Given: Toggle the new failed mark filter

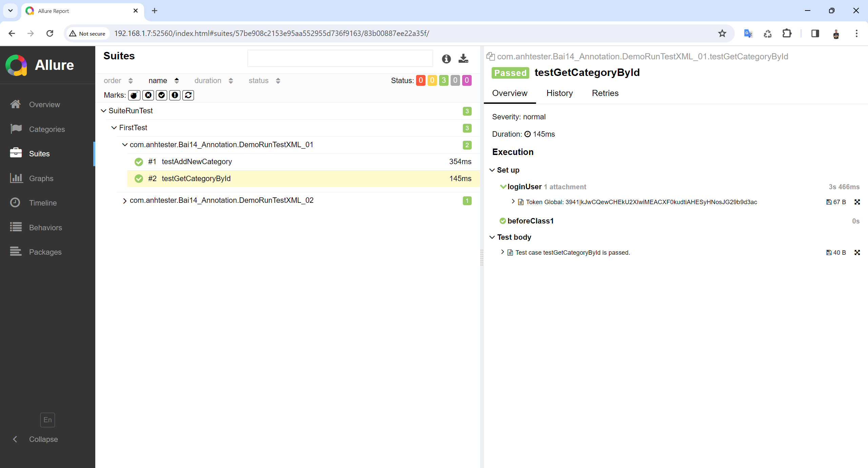Looking at the screenshot, I should click(x=148, y=95).
